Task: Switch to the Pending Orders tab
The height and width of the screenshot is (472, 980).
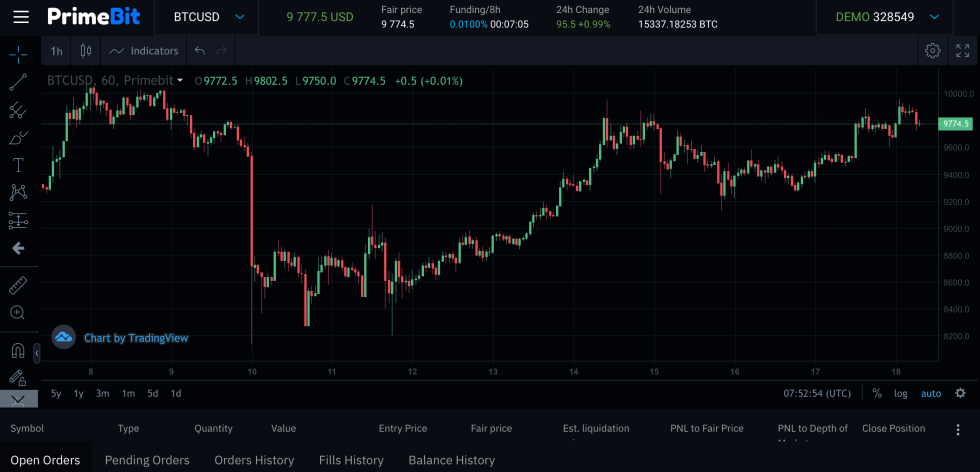Action: (x=147, y=460)
